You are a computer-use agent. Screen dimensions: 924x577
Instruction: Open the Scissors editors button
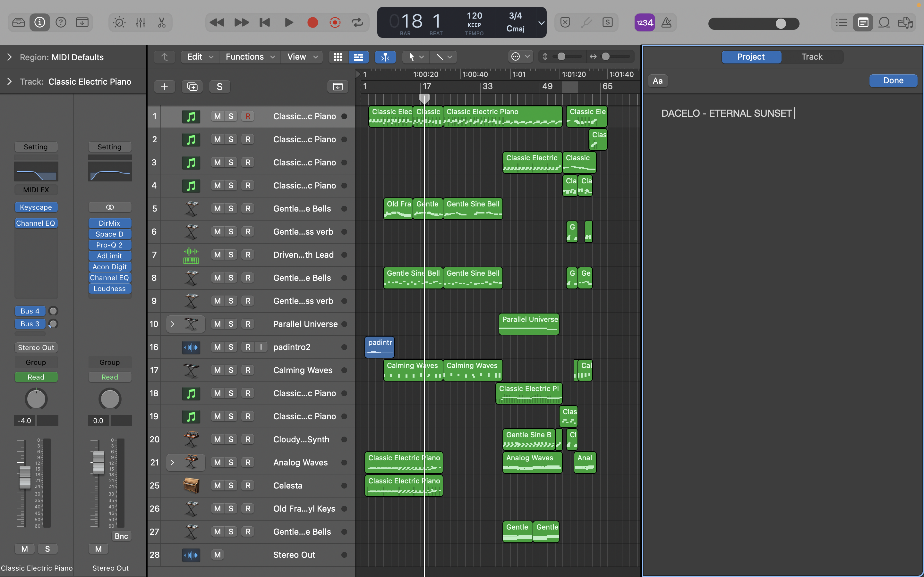coord(161,22)
